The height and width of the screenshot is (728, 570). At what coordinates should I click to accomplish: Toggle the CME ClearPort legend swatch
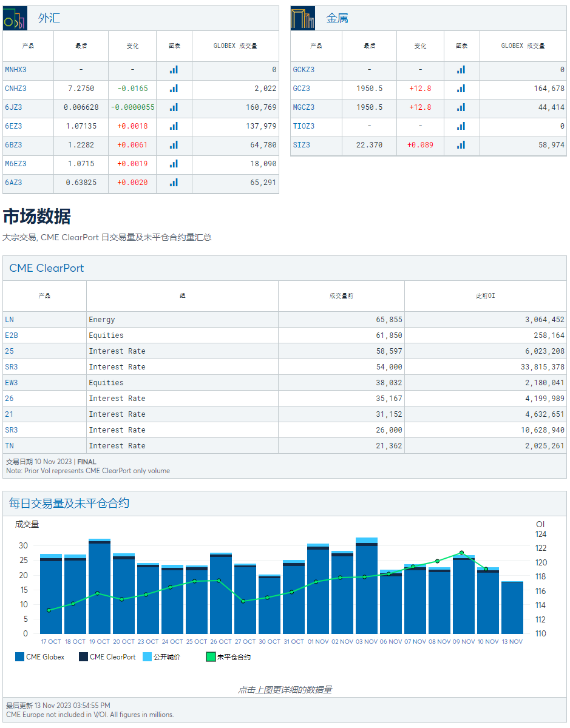[x=83, y=657]
